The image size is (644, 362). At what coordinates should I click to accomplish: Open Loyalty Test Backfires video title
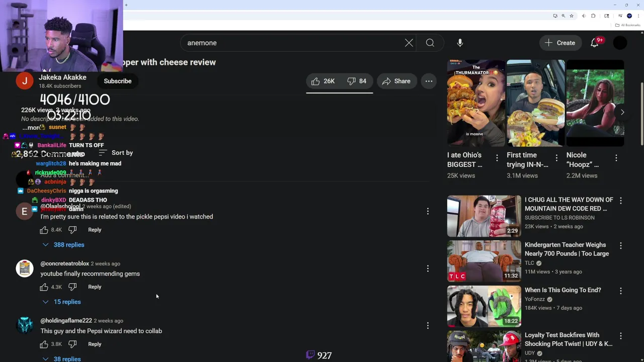pos(569,339)
